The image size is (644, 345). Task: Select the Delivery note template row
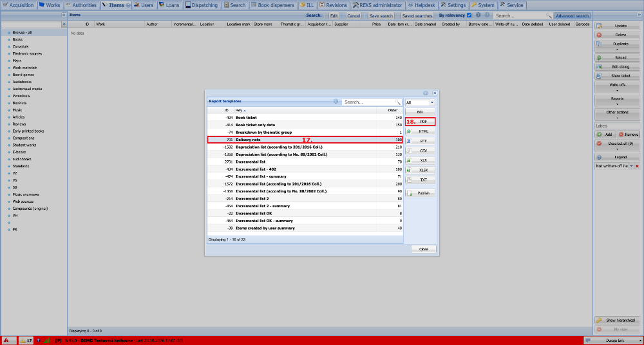(x=305, y=140)
